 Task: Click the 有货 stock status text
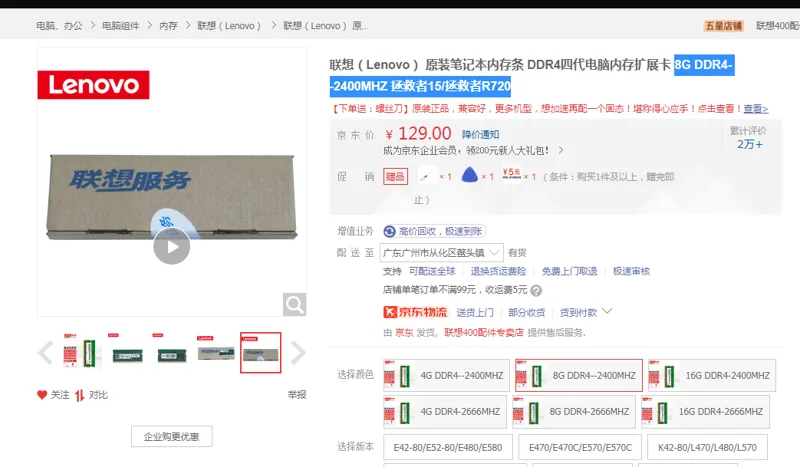pos(517,253)
